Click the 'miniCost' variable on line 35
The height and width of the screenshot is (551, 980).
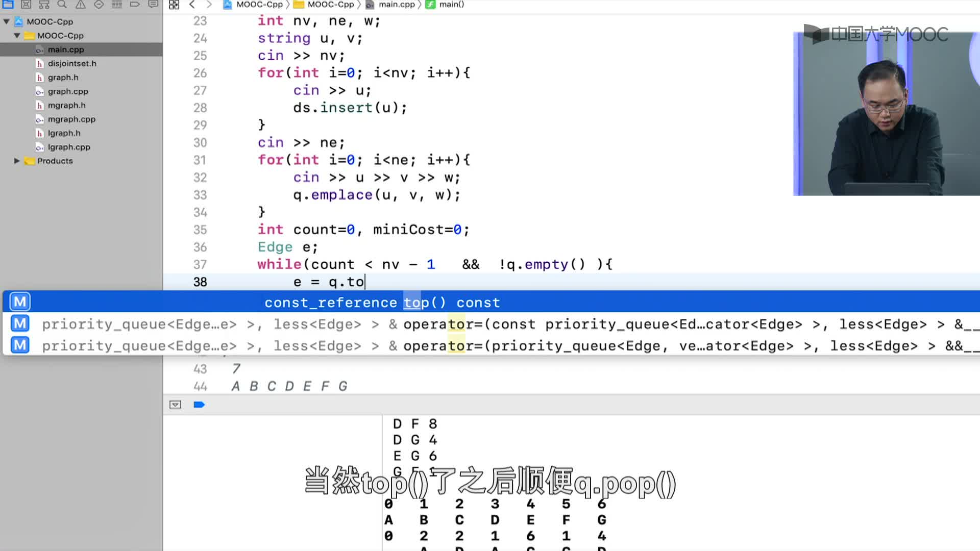point(413,230)
